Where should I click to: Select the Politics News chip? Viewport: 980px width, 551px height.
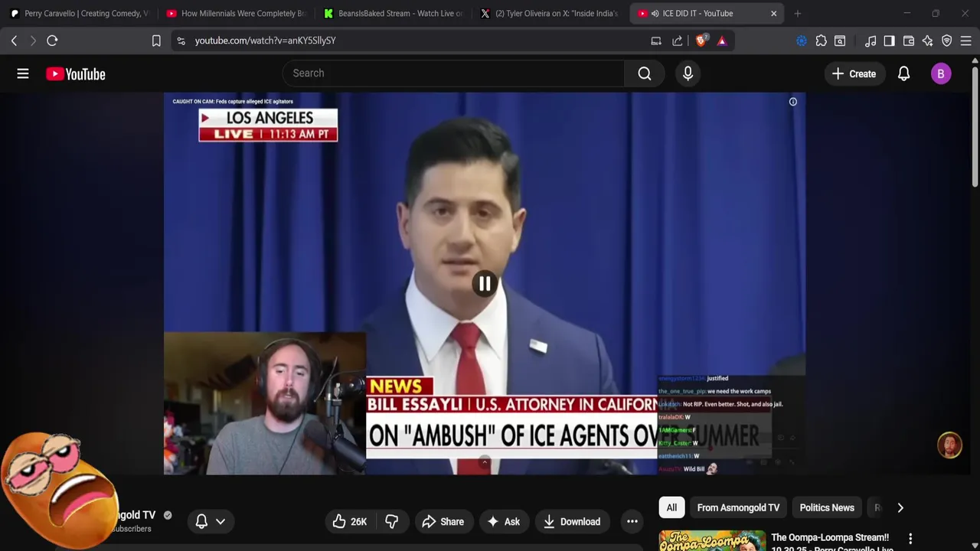point(827,507)
